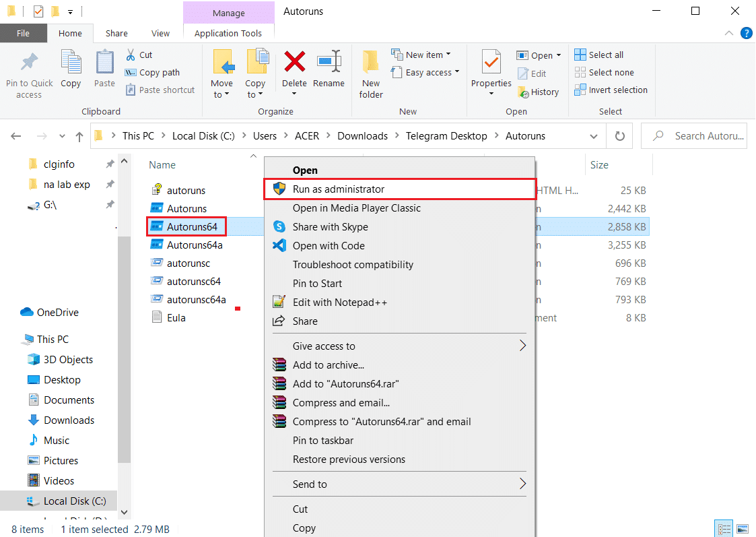Create a New folder from the ribbon
756x537 pixels.
tap(370, 72)
